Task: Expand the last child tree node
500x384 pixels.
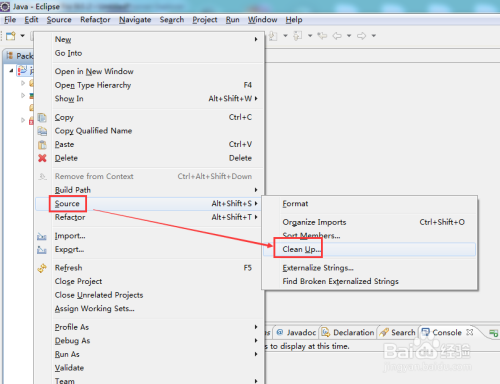Action: pyautogui.click(x=23, y=120)
